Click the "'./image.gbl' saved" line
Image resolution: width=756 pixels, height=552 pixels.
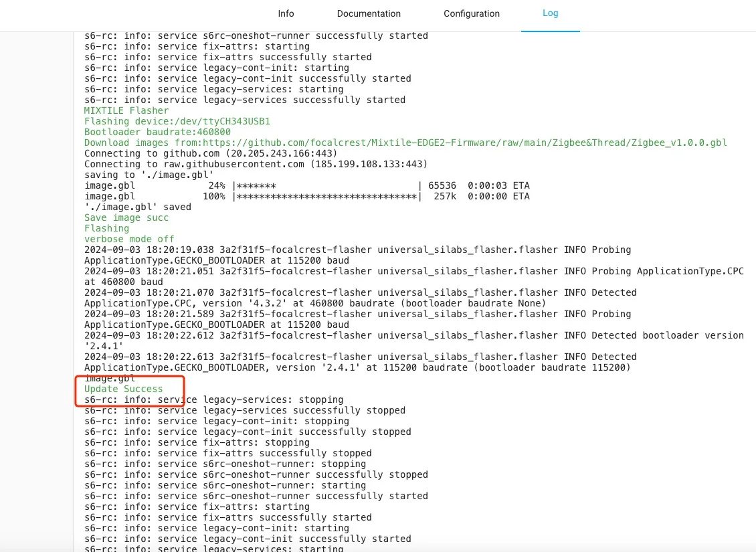(x=137, y=207)
